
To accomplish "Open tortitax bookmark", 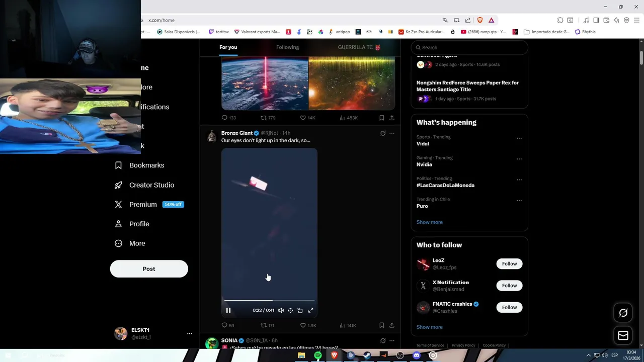I will pyautogui.click(x=219, y=32).
